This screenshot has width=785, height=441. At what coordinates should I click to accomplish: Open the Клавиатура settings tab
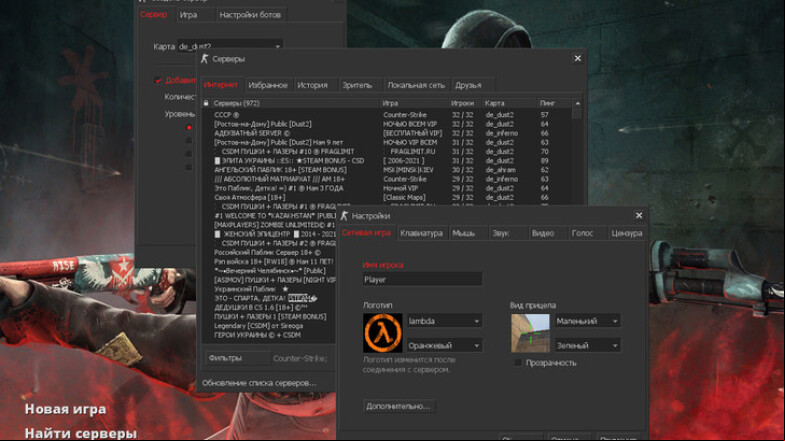pyautogui.click(x=422, y=233)
